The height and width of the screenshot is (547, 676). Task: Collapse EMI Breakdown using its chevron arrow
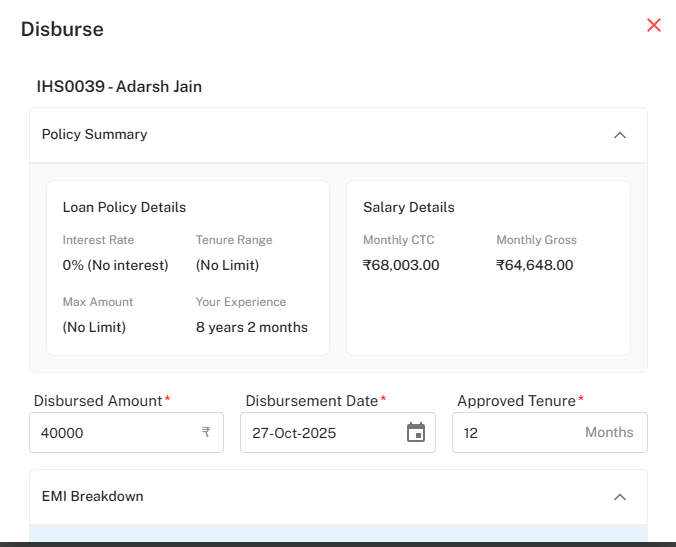point(619,497)
